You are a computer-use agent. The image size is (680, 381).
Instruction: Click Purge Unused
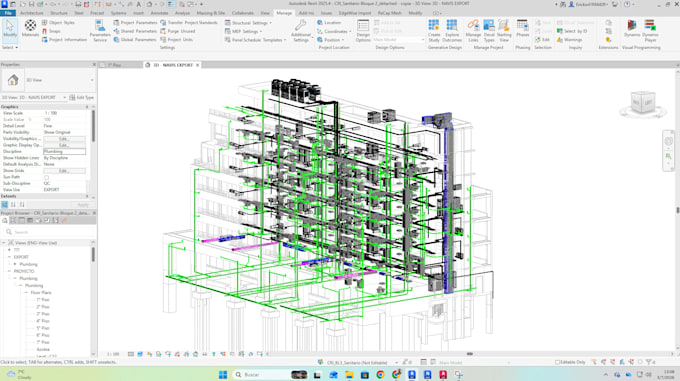(x=177, y=31)
